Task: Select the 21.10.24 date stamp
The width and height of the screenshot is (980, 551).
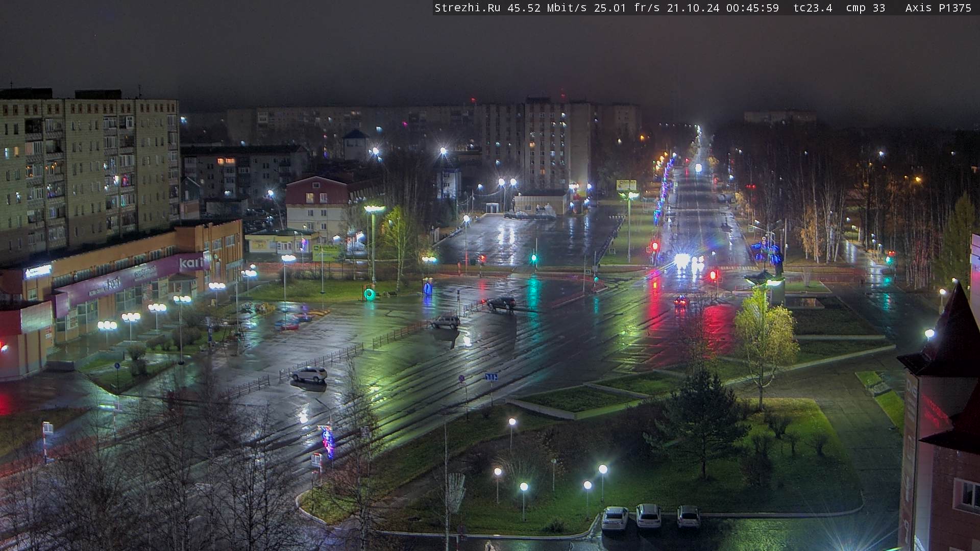Action: tap(693, 8)
